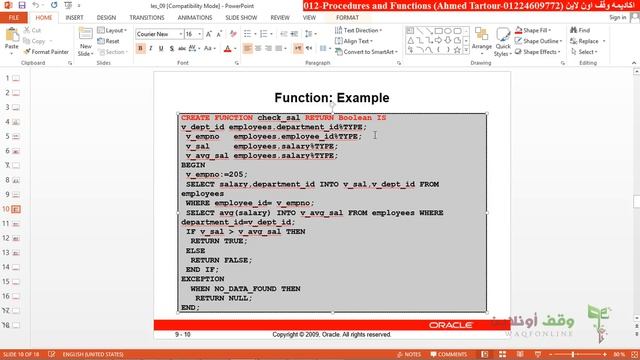Start Slide Show from status bar icon
This screenshot has width=640, height=360.
click(x=538, y=354)
